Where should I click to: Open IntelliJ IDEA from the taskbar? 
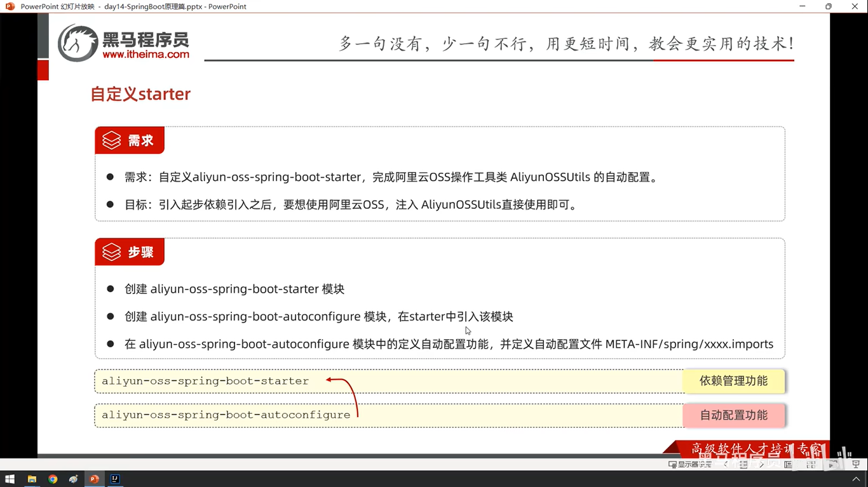[x=116, y=479]
